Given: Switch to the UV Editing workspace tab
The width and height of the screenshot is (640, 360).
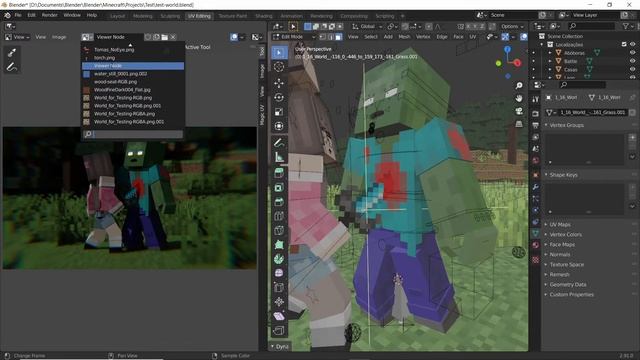Looking at the screenshot, I should pyautogui.click(x=199, y=16).
